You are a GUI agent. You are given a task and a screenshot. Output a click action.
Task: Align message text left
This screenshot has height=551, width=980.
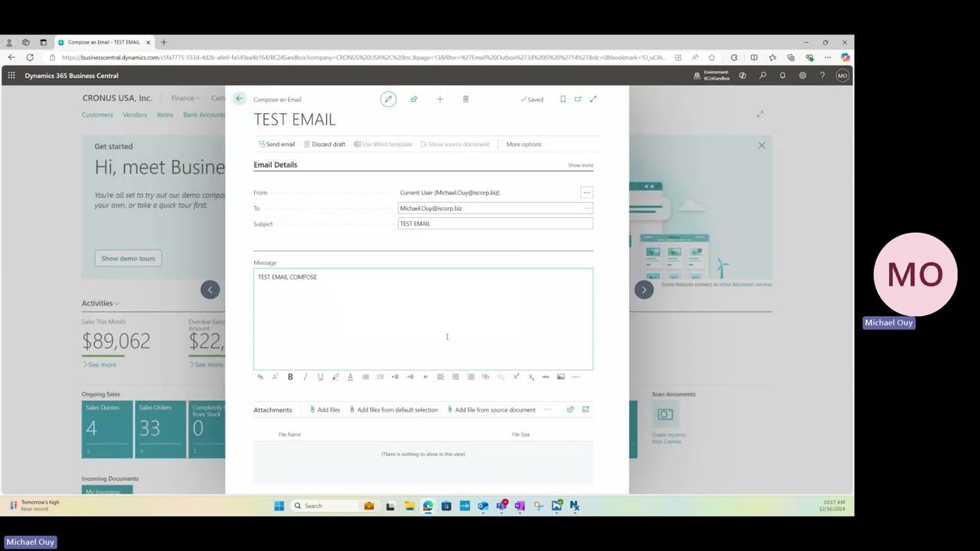(440, 377)
